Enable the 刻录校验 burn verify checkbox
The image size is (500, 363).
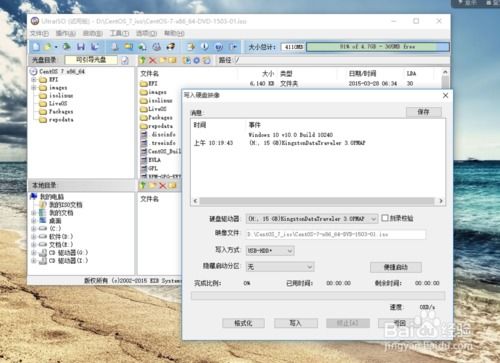pyautogui.click(x=385, y=218)
